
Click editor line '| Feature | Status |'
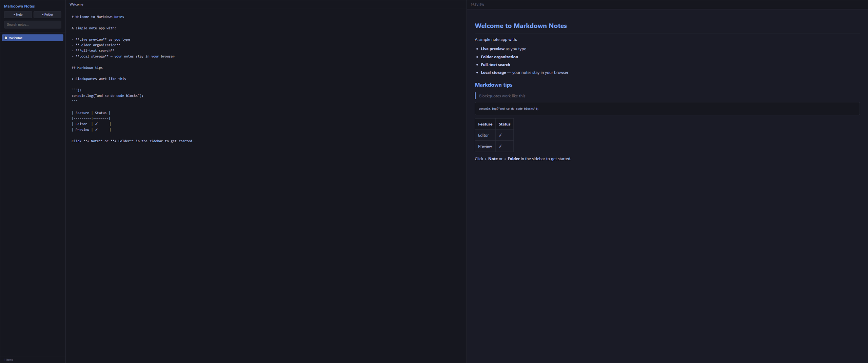tap(91, 113)
